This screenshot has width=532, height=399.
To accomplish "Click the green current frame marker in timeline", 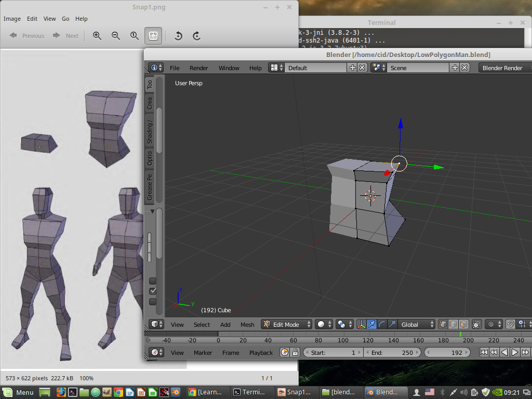I will [460, 334].
